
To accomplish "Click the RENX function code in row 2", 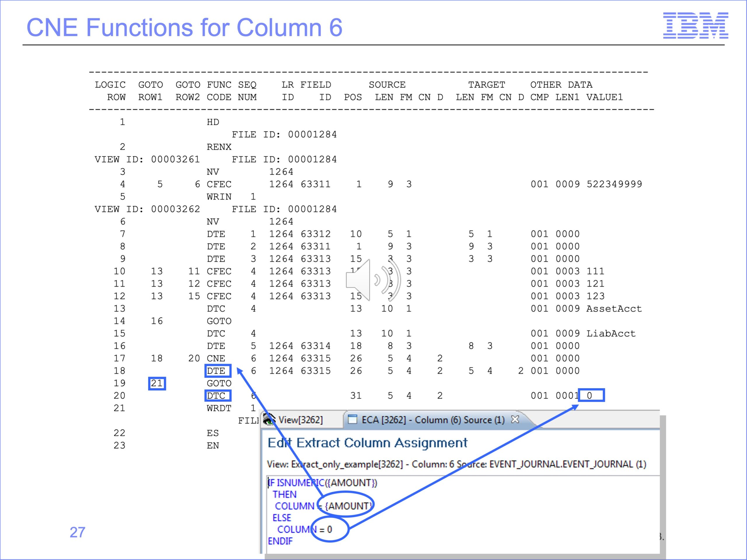I will (x=219, y=147).
